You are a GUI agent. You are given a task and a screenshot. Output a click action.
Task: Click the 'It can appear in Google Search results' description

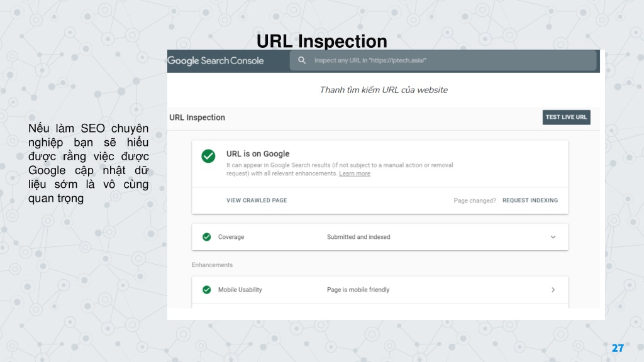tap(340, 169)
